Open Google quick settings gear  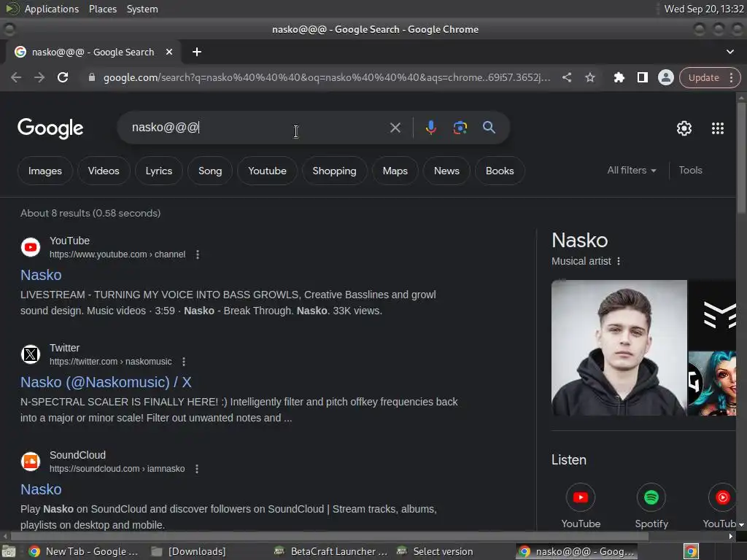[x=684, y=128]
